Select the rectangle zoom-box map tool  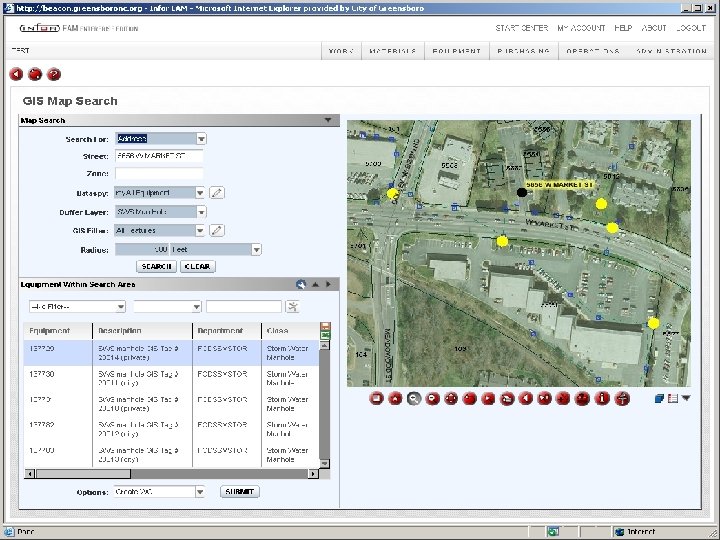(x=376, y=399)
